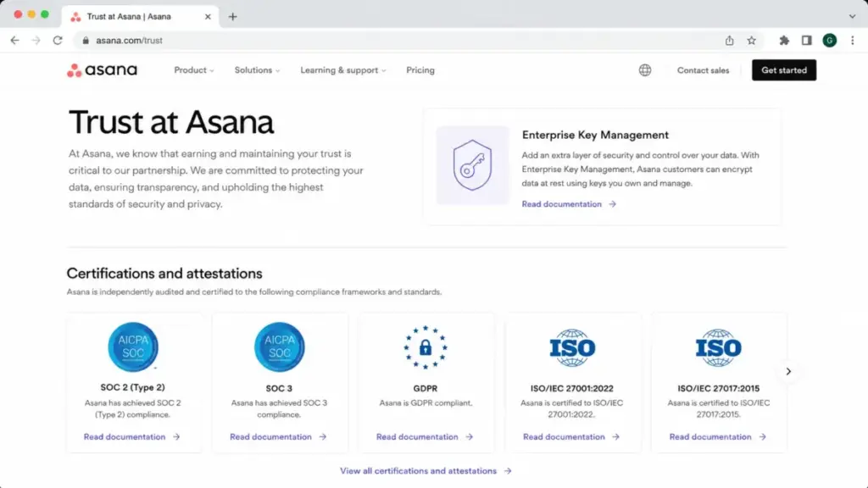Open the language globe icon
This screenshot has height=488, width=868.
(645, 70)
